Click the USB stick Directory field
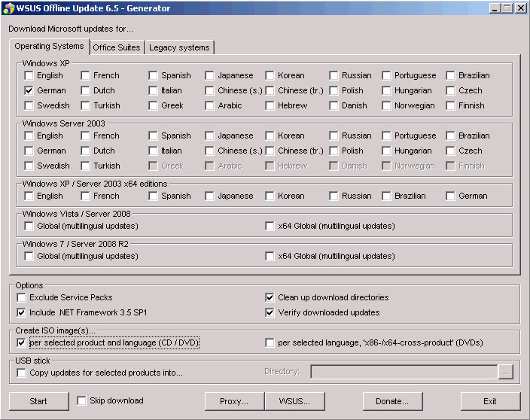 [404, 372]
